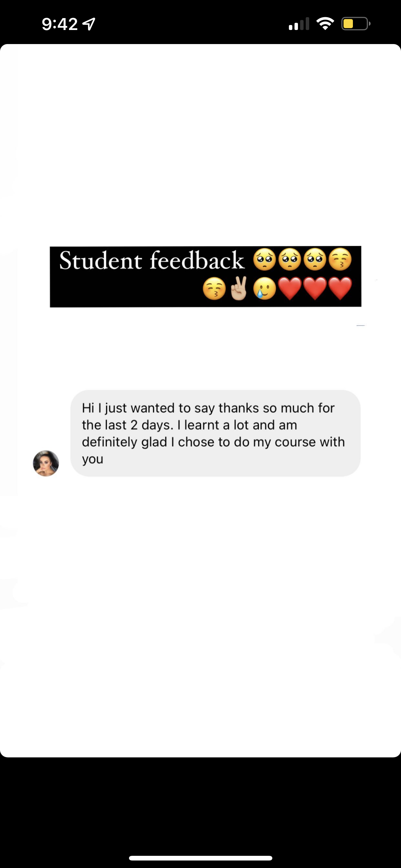Tap the home indicator bar at the bottom
This screenshot has height=868, width=401.
point(201,858)
